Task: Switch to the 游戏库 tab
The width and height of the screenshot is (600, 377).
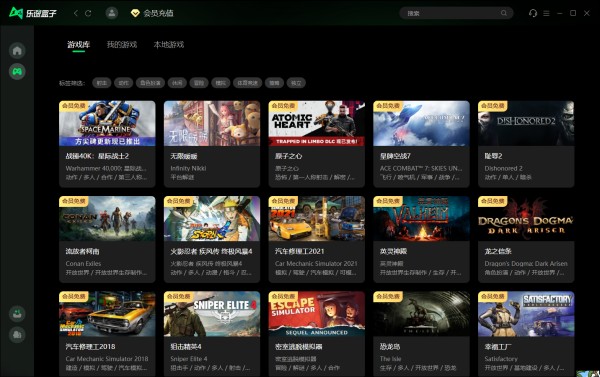Action: 78,44
